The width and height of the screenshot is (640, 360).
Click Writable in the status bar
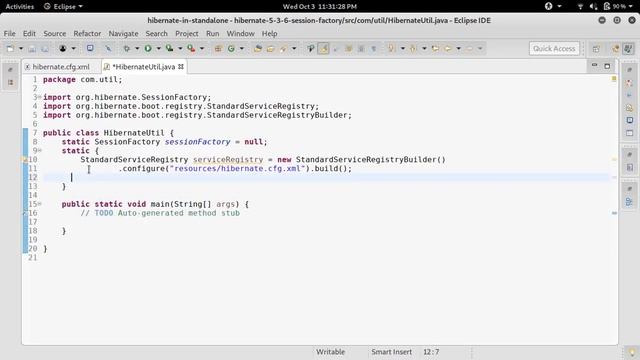click(x=330, y=352)
